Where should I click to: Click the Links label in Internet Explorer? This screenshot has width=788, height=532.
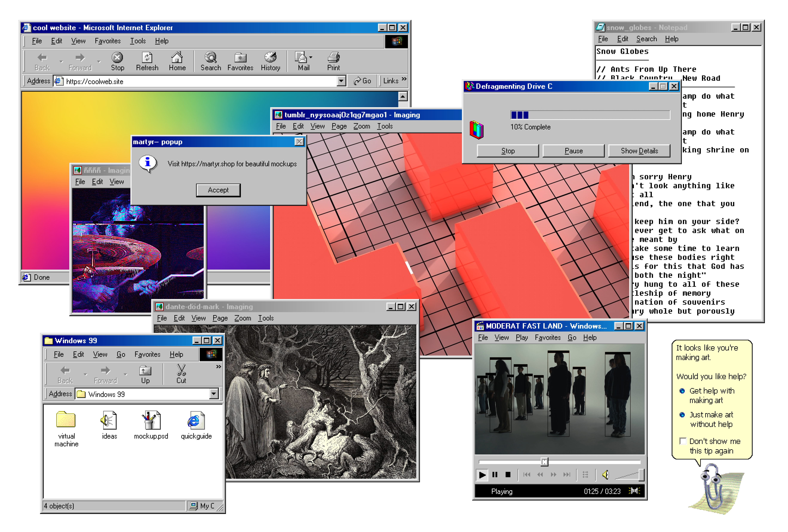click(391, 81)
